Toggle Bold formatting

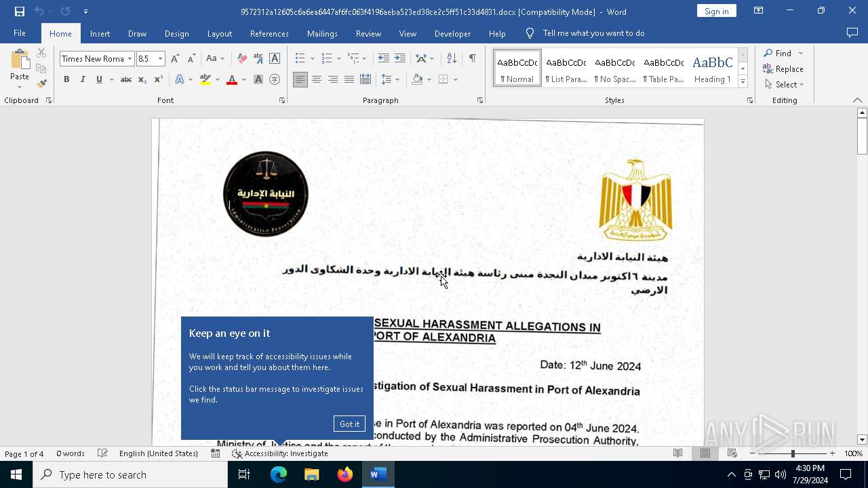click(66, 79)
